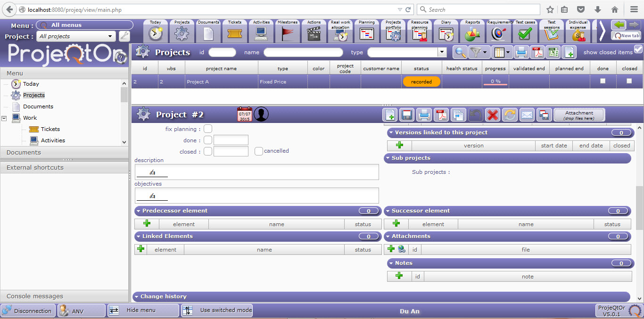Open the filter funnel dropdown
Image resolution: width=644 pixels, height=319 pixels.
click(479, 52)
